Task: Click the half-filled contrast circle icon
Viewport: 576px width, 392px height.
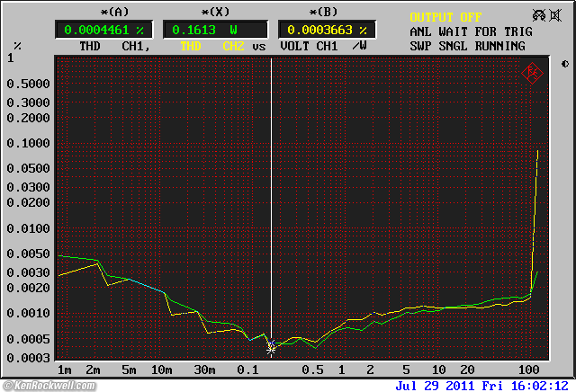Action: click(564, 64)
